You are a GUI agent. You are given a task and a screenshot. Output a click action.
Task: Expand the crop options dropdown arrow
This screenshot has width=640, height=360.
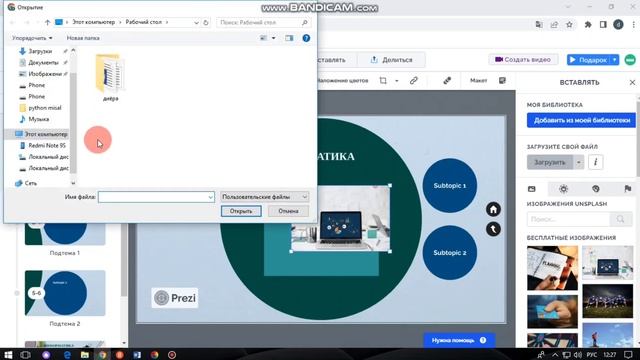(x=396, y=81)
